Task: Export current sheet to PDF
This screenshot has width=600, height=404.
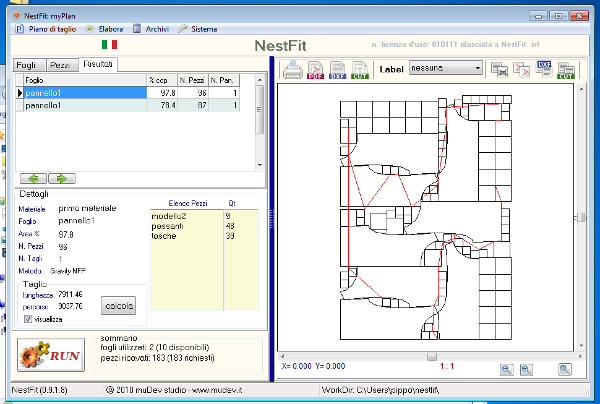Action: 315,70
